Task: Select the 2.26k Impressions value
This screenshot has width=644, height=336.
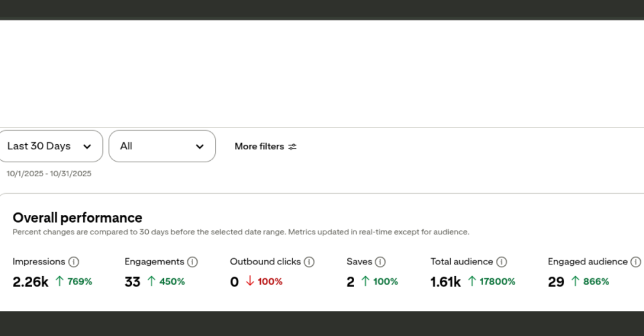Action: coord(30,281)
